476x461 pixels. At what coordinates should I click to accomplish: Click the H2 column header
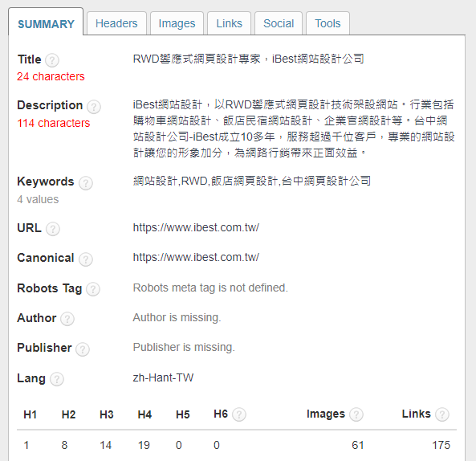pyautogui.click(x=68, y=414)
